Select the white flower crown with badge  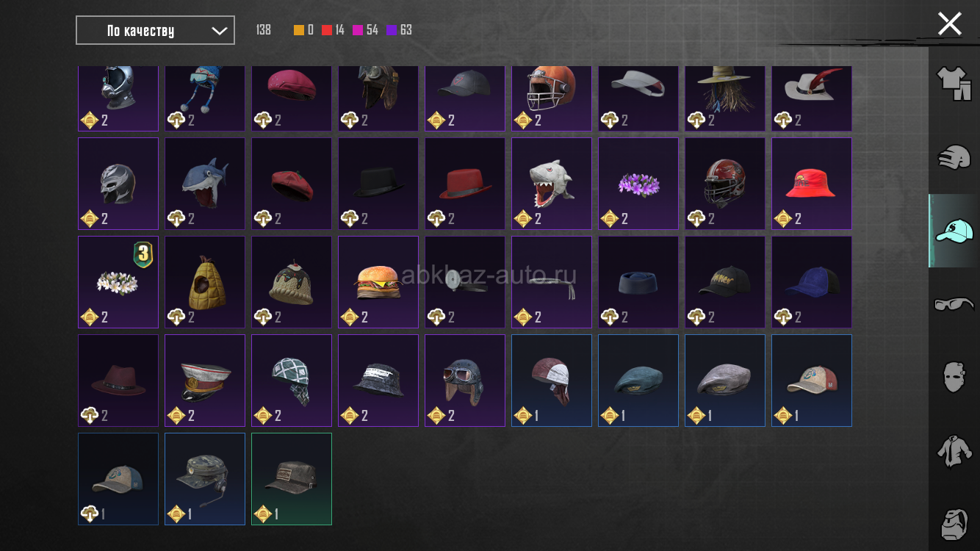[x=118, y=282]
